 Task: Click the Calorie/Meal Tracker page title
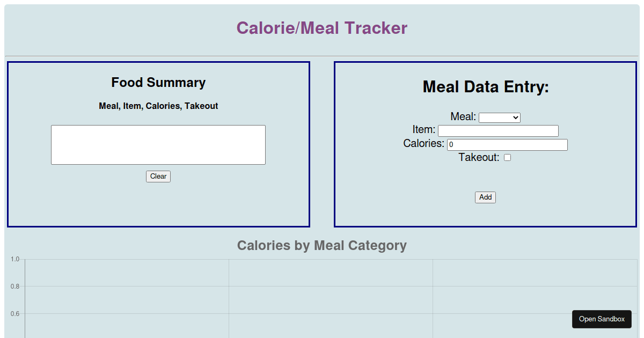[322, 28]
